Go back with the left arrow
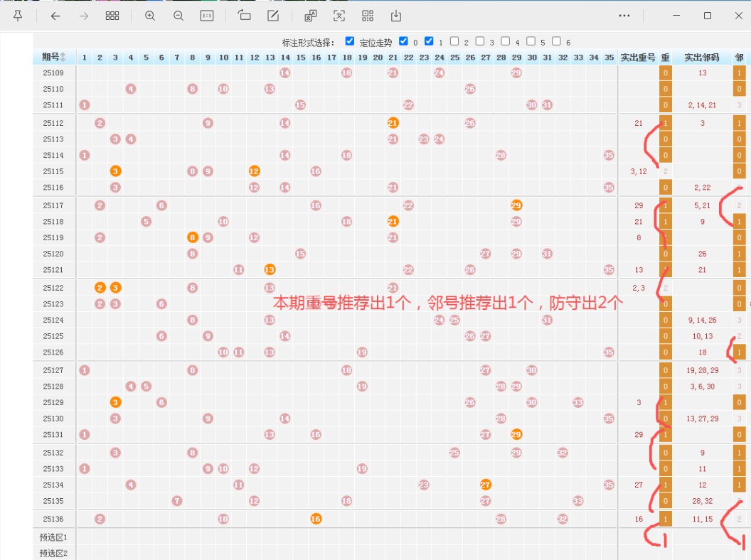751x560 pixels. 55,16
